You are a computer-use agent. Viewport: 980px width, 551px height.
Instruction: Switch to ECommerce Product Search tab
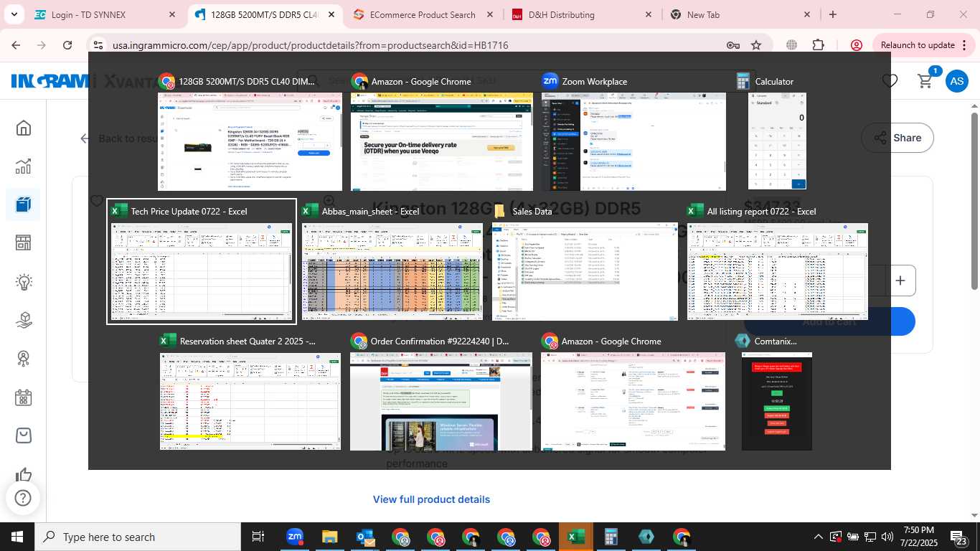423,14
